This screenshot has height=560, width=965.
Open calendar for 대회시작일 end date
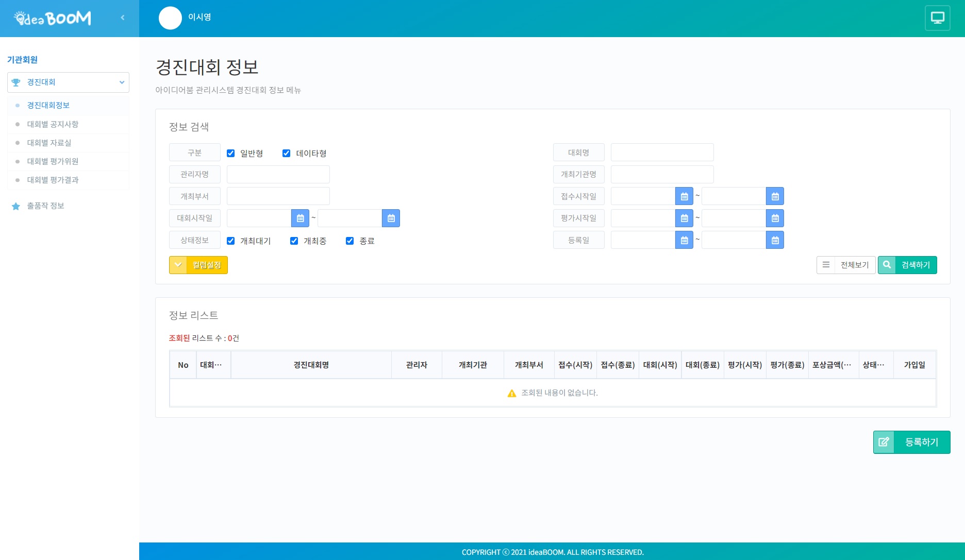(x=391, y=218)
